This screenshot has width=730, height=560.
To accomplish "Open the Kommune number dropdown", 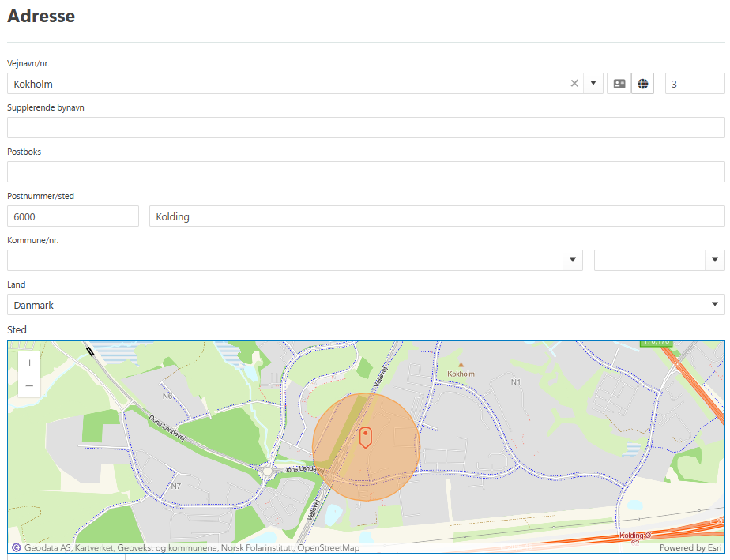I will (x=659, y=260).
